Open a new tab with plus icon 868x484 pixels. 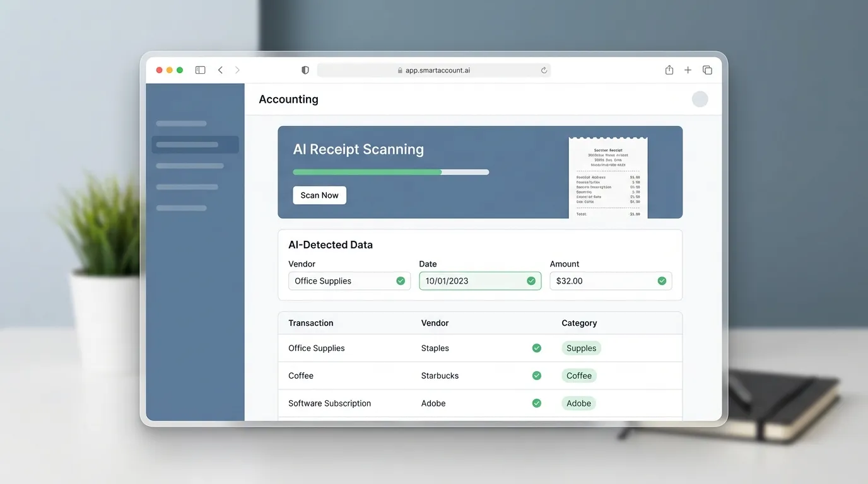click(688, 70)
